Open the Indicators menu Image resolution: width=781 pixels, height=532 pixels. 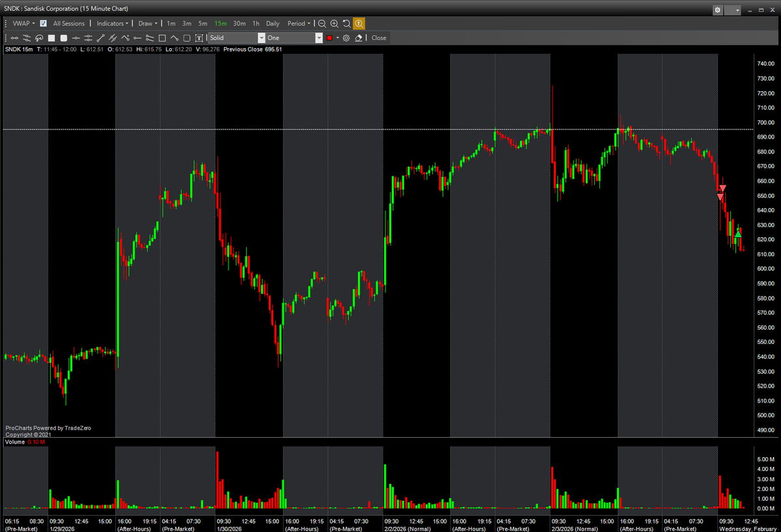coord(113,23)
